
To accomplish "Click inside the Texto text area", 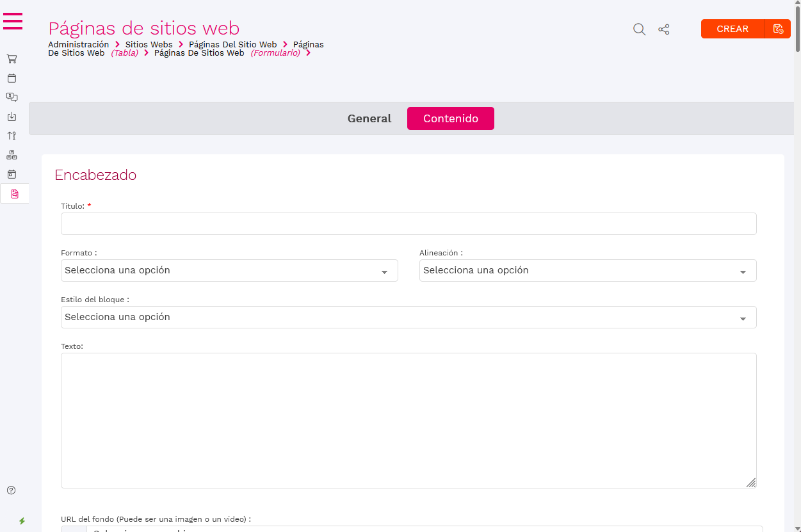I will [408, 420].
